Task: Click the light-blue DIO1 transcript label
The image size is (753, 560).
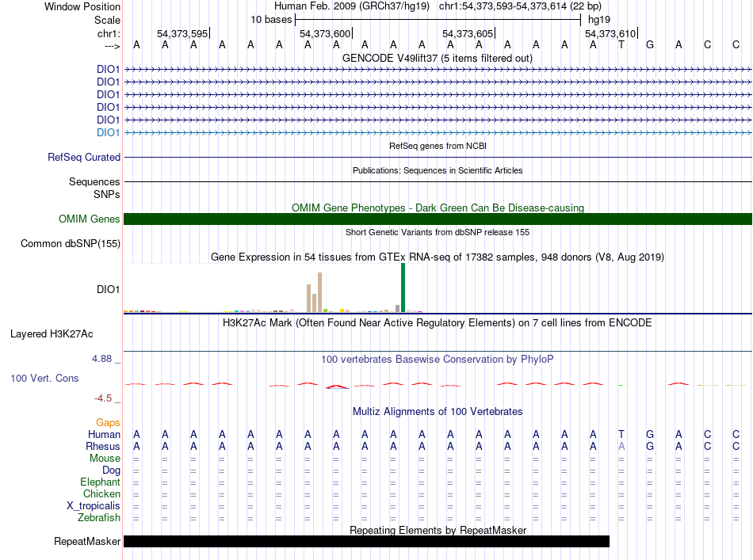Action: pyautogui.click(x=108, y=132)
